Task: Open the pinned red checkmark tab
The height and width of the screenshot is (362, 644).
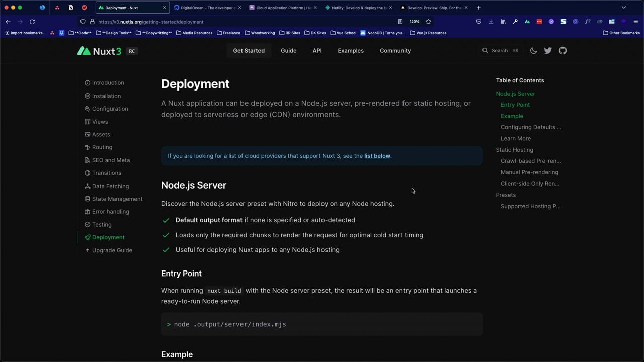Action: (x=84, y=8)
